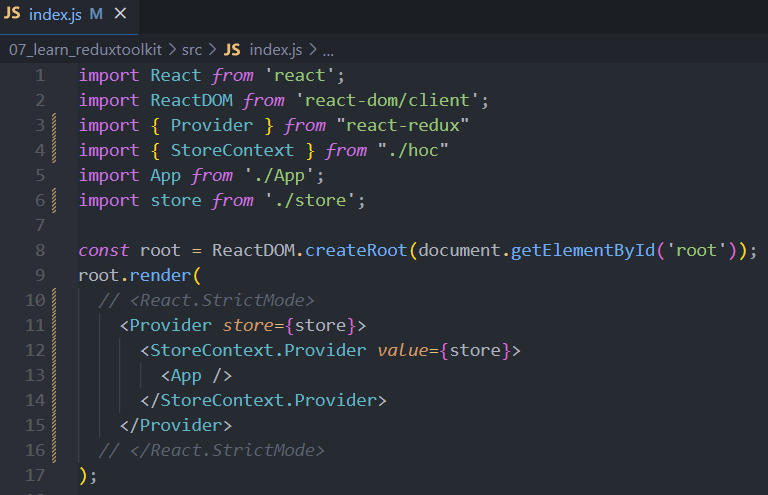Click line number 8 in gutter
Screen dimensions: 768x495
(40, 250)
